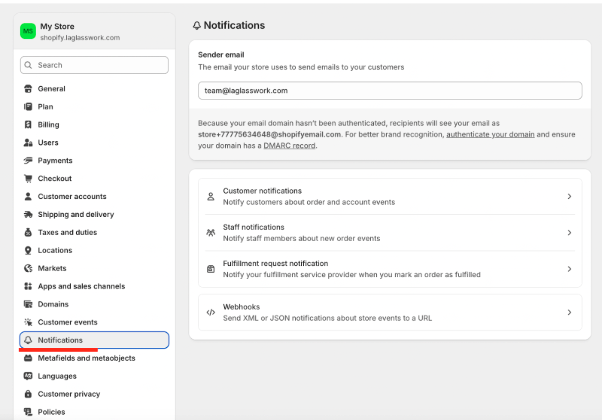Follow the authenticate your domain link
This screenshot has height=420, width=604.
coord(490,134)
